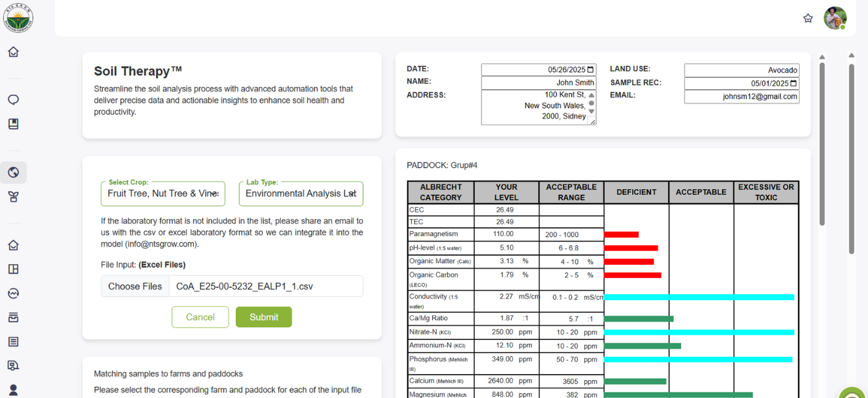Click the info@ntsgrow.com email text
The height and width of the screenshot is (398, 868).
click(162, 244)
